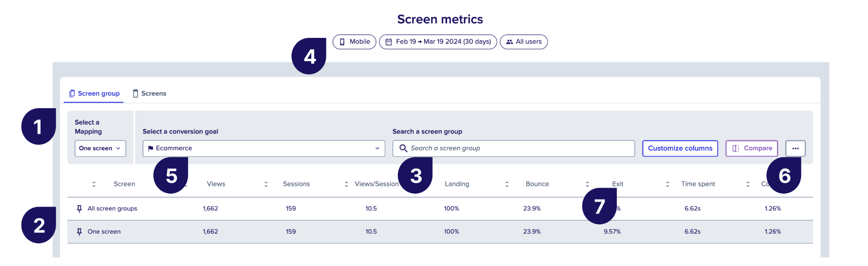Screen dimensions: 868x266
Task: Open the three-dots more options button
Action: pyautogui.click(x=795, y=149)
